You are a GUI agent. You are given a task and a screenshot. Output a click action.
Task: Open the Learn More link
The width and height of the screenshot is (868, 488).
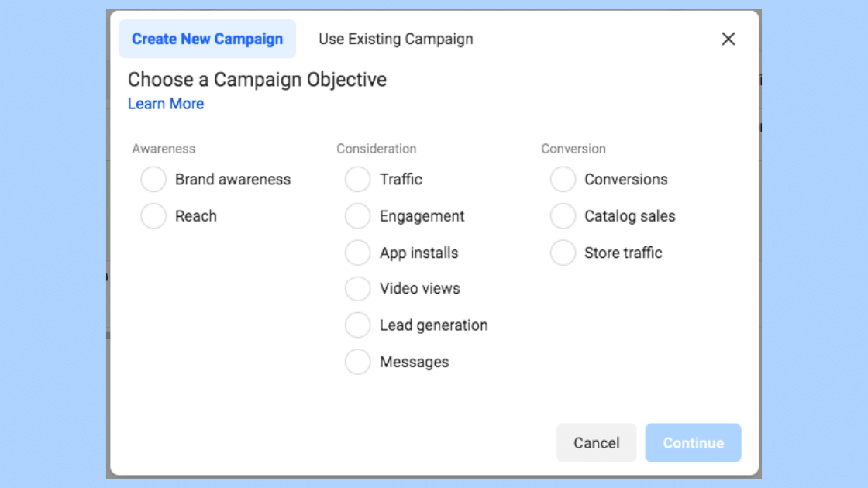[x=165, y=103]
